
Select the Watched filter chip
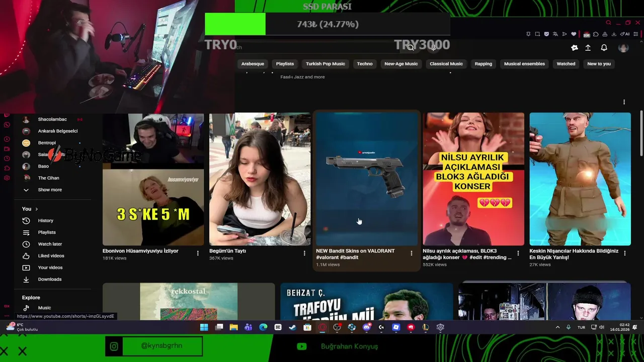pyautogui.click(x=566, y=64)
